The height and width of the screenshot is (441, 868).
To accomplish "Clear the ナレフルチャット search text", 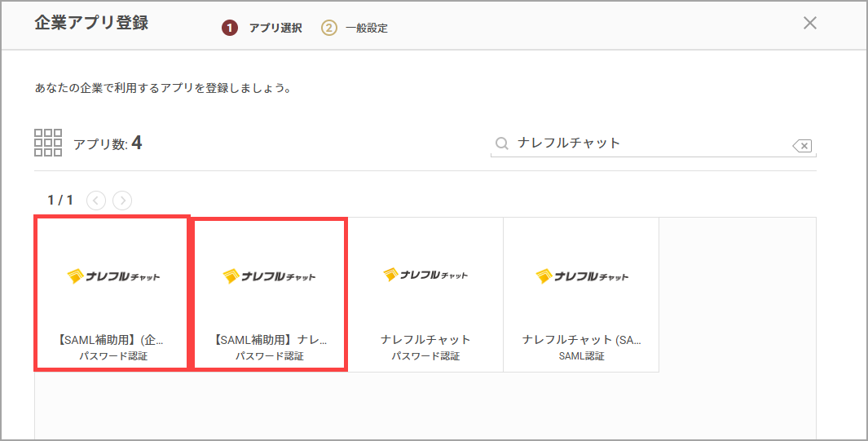I will 802,146.
